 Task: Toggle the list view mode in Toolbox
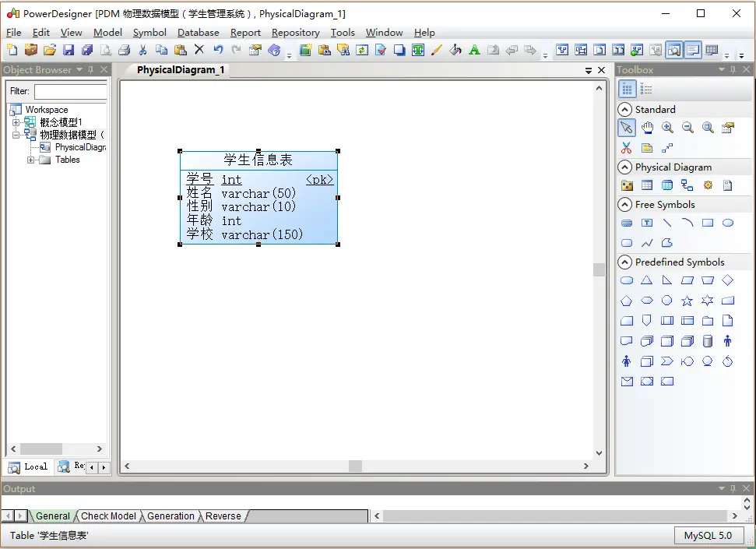click(x=647, y=88)
